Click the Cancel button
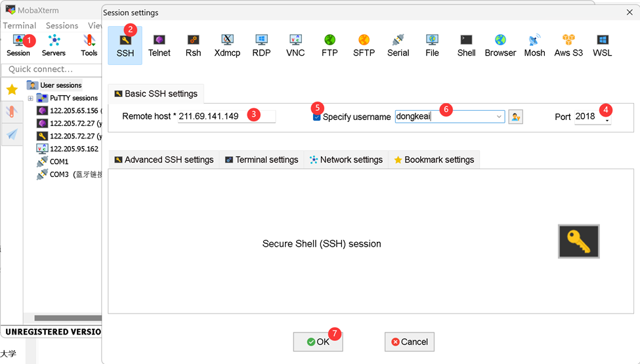 [409, 342]
